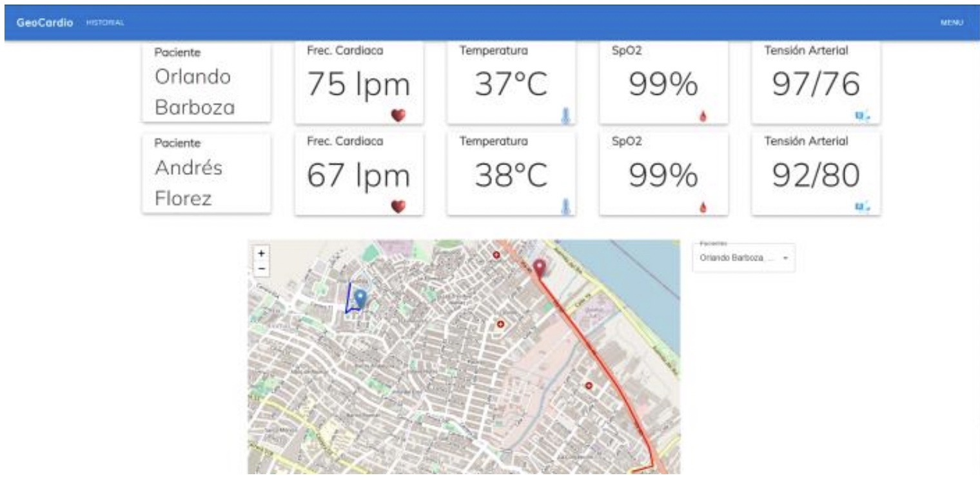Screen dimensions: 980x480
Task: Click the topmost red hospital marker on the map
Action: point(496,255)
